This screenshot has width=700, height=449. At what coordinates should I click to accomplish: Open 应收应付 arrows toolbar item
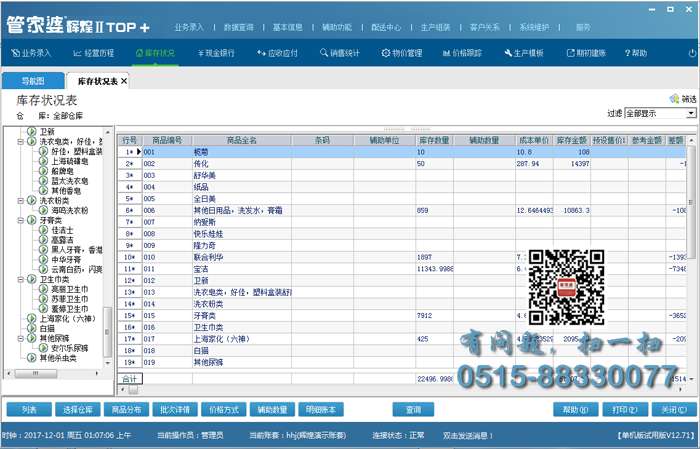[x=277, y=53]
